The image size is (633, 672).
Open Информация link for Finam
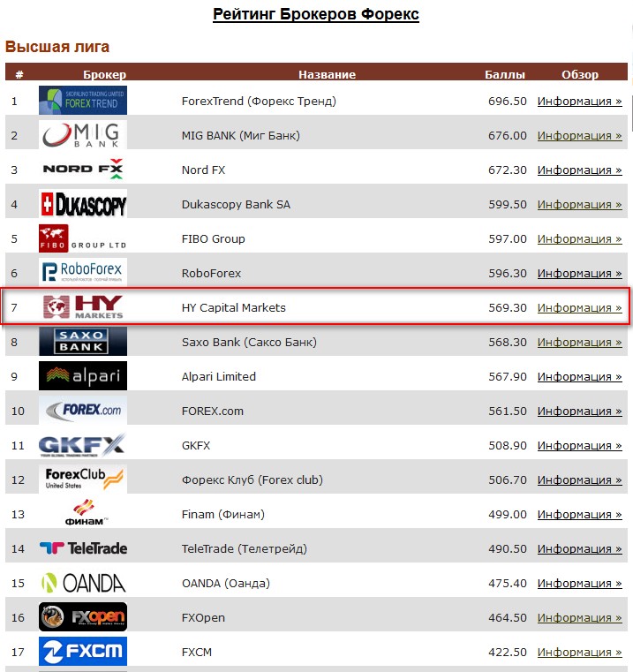[x=579, y=514]
